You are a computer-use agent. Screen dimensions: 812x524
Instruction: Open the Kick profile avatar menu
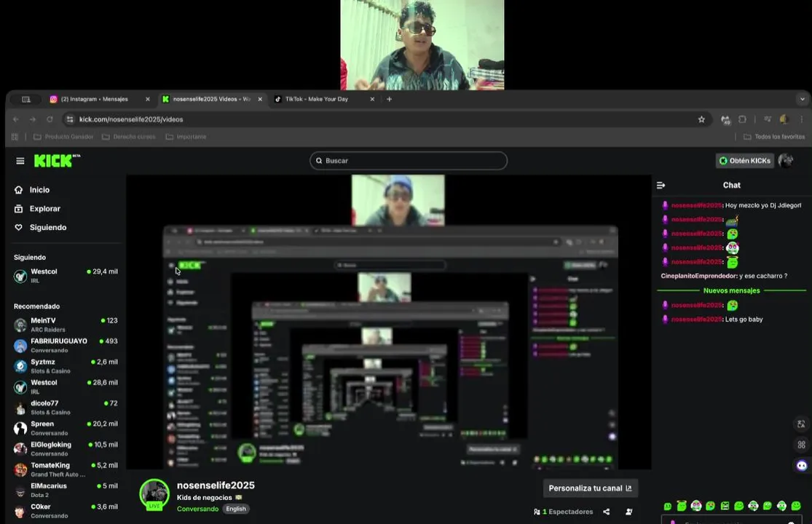[786, 160]
